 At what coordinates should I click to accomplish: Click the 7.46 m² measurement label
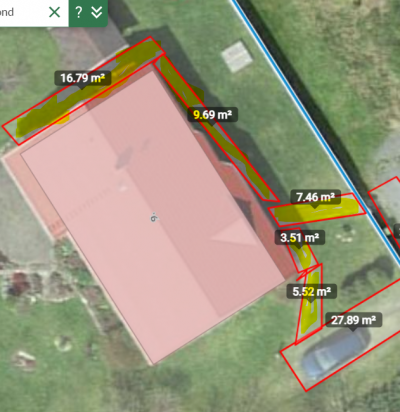point(315,197)
